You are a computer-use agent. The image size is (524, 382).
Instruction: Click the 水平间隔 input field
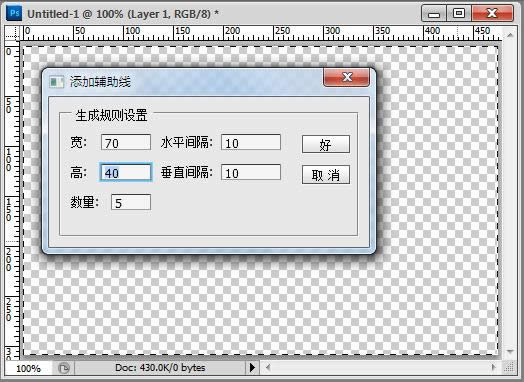tap(251, 142)
